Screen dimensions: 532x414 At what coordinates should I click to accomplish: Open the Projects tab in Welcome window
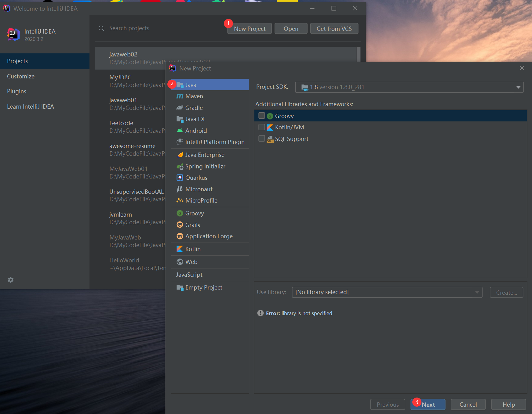tap(45, 61)
